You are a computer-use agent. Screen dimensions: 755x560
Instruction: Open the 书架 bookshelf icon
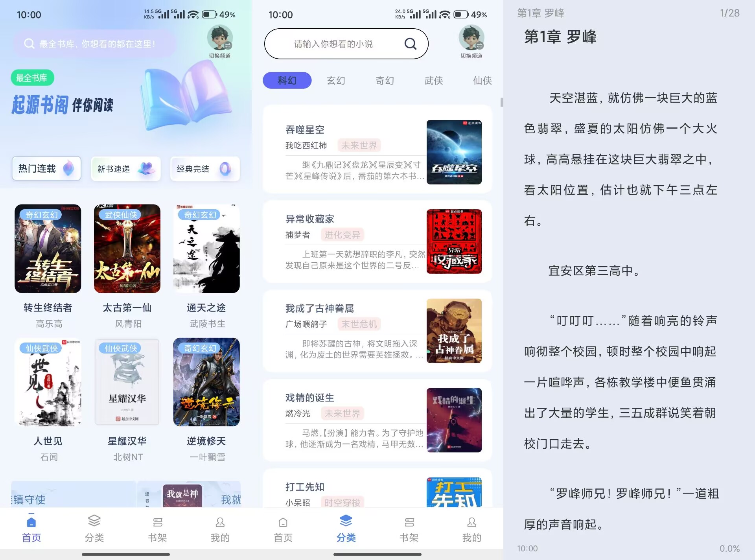(x=409, y=523)
